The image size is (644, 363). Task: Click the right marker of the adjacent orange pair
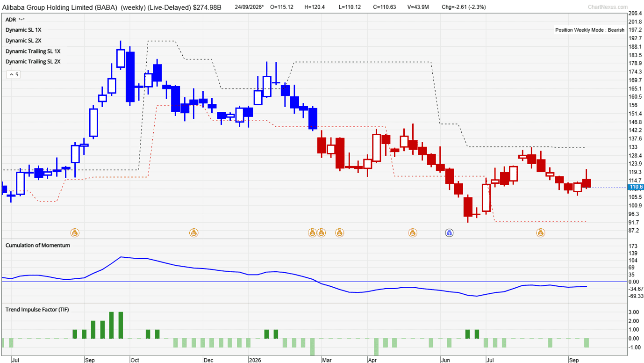tap(321, 232)
